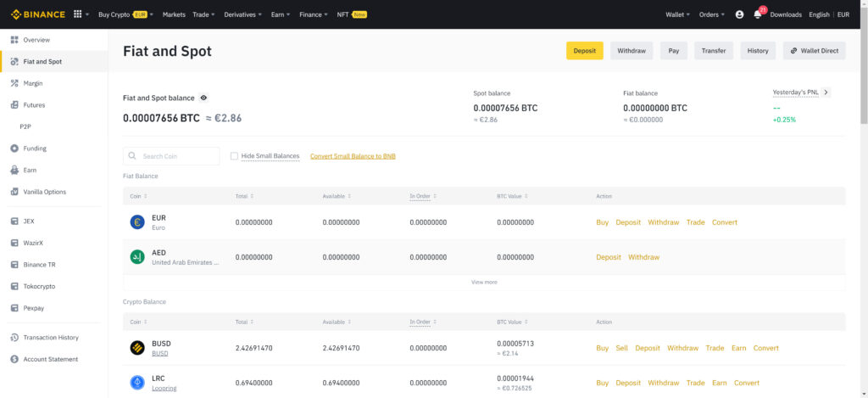This screenshot has height=398, width=868.
Task: Click the Vanilla Options sidebar icon
Action: (x=15, y=192)
